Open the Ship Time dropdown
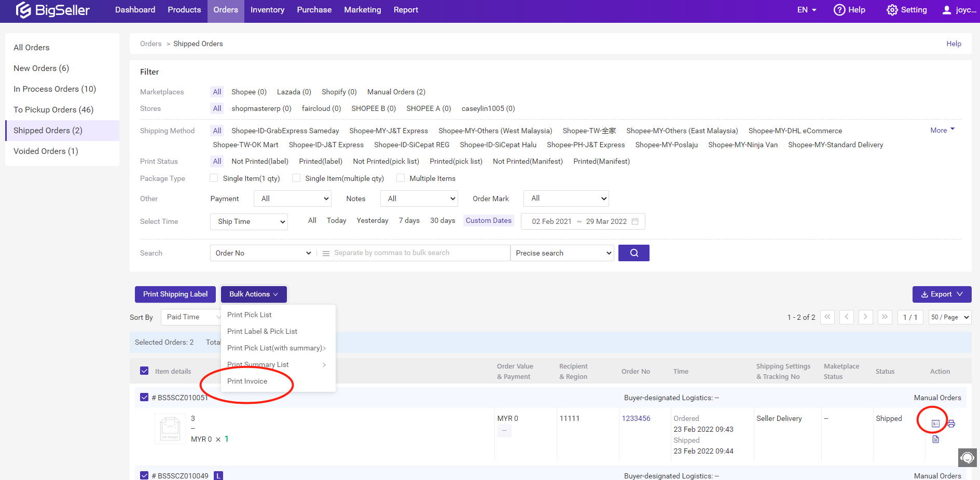This screenshot has height=480, width=980. [x=249, y=222]
